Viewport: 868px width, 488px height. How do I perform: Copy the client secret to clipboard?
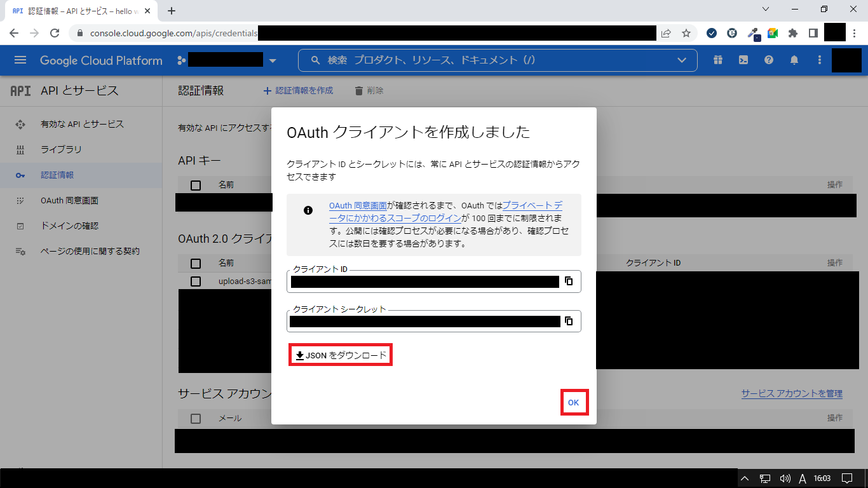(x=569, y=321)
